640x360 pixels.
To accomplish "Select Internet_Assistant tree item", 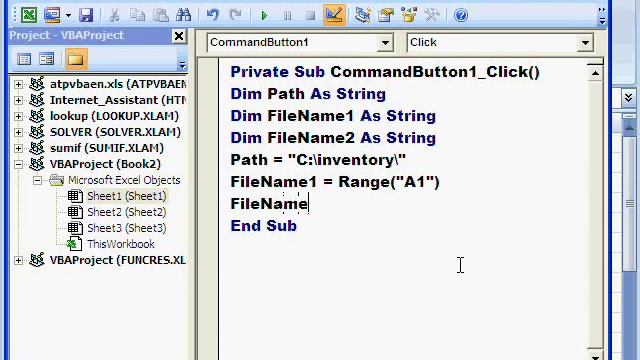I will pos(118,100).
